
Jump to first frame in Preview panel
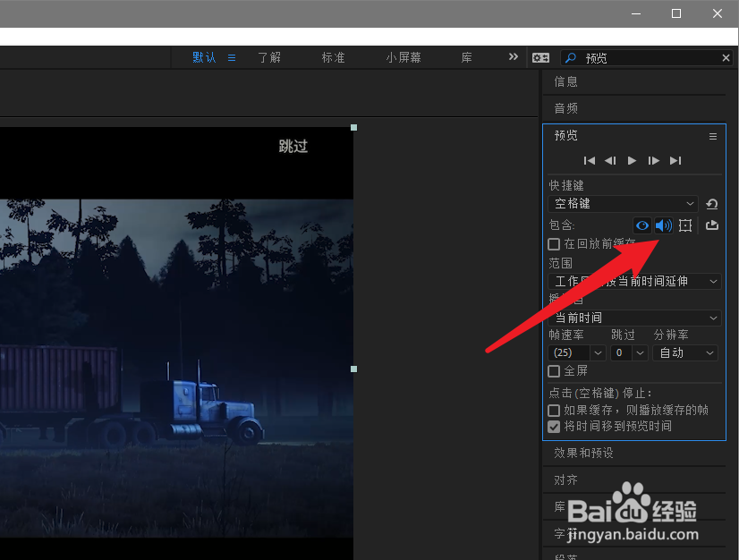pyautogui.click(x=589, y=161)
